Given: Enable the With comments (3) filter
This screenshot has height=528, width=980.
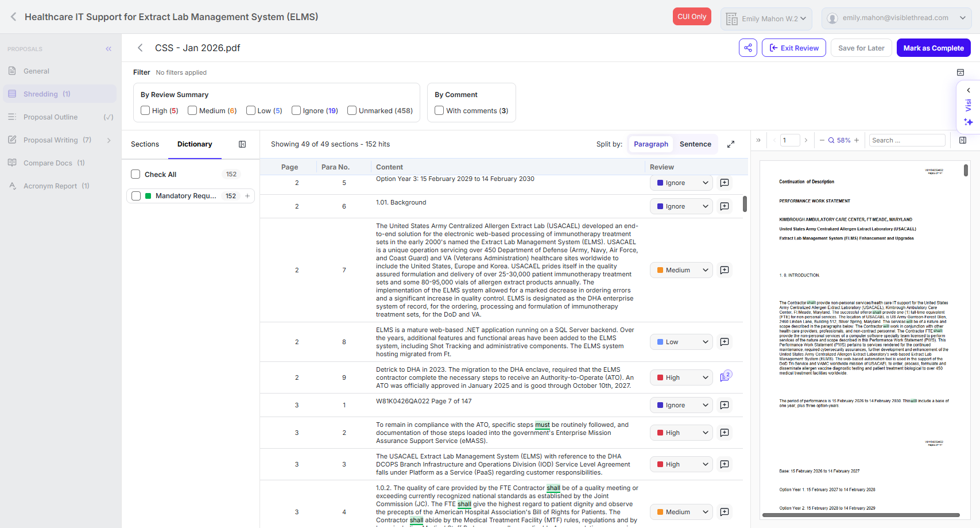Looking at the screenshot, I should click(x=439, y=110).
